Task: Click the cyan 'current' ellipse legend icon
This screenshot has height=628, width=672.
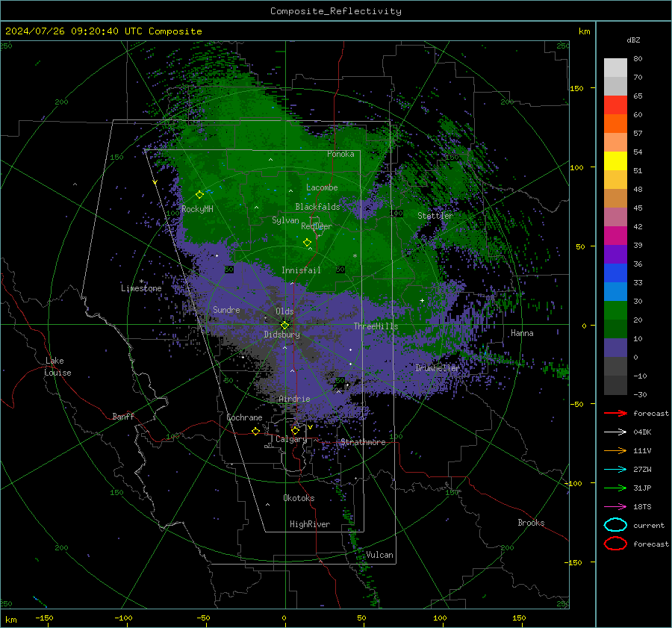Action: (615, 525)
